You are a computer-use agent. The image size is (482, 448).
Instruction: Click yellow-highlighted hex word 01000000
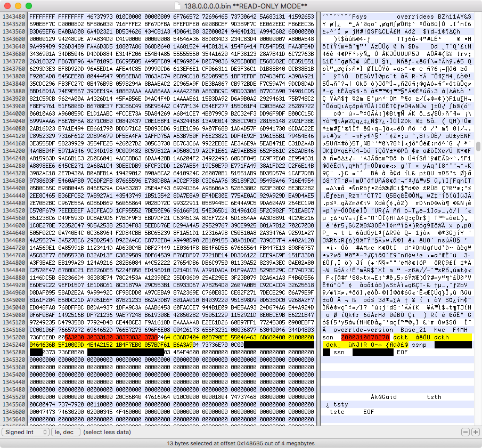(301, 337)
